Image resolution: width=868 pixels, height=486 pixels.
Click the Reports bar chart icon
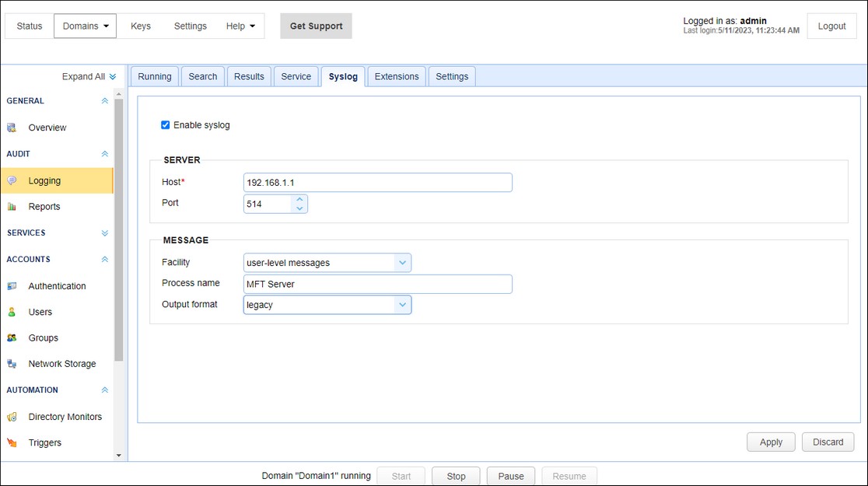(x=12, y=207)
